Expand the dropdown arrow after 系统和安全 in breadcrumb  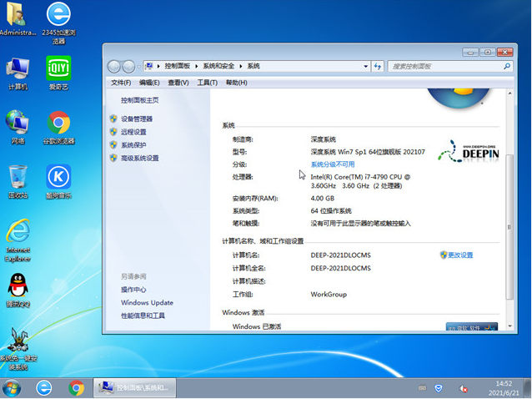pos(241,66)
